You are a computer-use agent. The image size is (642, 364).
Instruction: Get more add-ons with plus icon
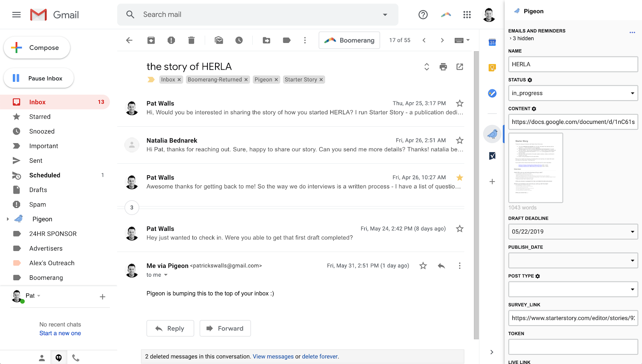coord(492,182)
